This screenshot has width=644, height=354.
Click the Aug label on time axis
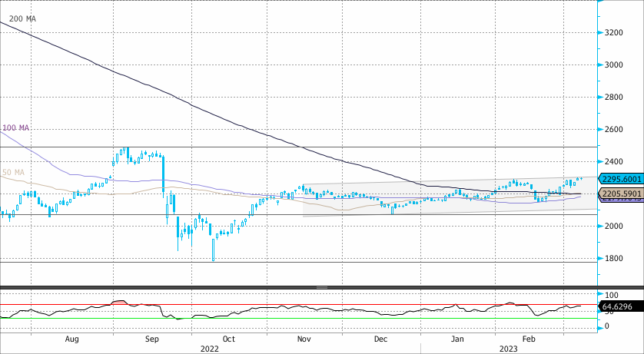72,338
